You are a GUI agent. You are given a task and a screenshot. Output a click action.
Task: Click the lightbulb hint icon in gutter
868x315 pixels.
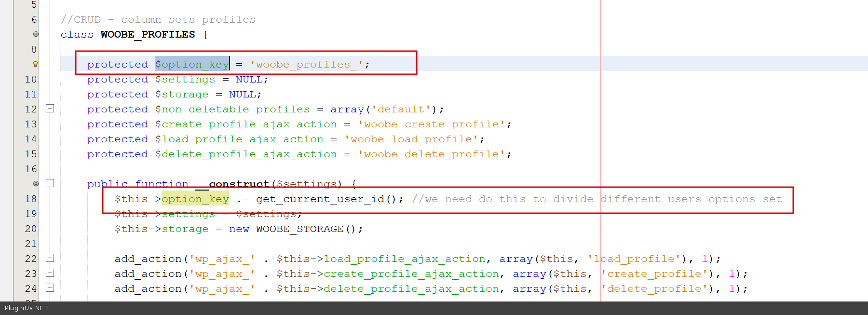35,64
